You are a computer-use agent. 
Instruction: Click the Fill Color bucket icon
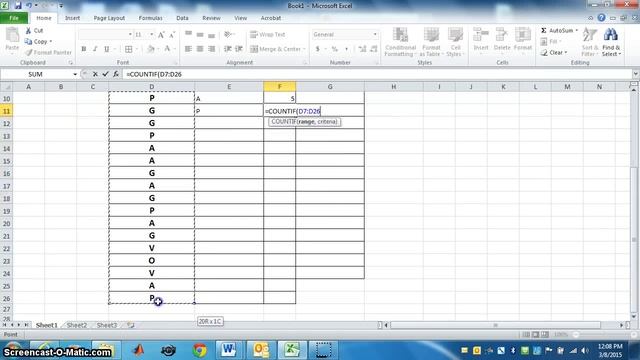[151, 49]
